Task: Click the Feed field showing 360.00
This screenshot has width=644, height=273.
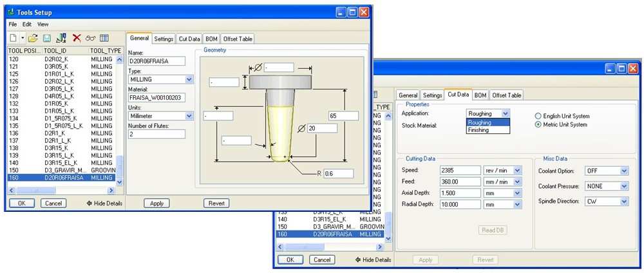Action: pos(460,182)
